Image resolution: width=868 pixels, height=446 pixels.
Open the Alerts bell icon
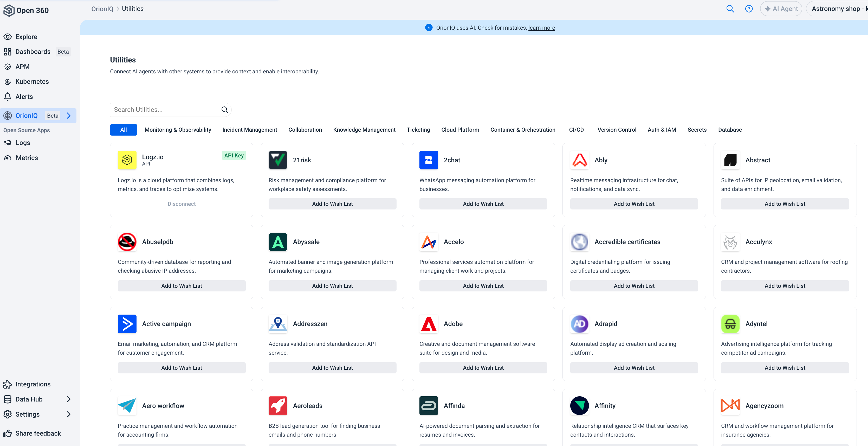(x=8, y=97)
